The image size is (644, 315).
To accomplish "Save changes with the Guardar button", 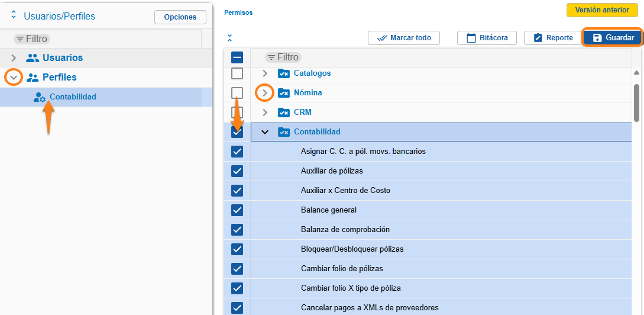I will click(613, 38).
